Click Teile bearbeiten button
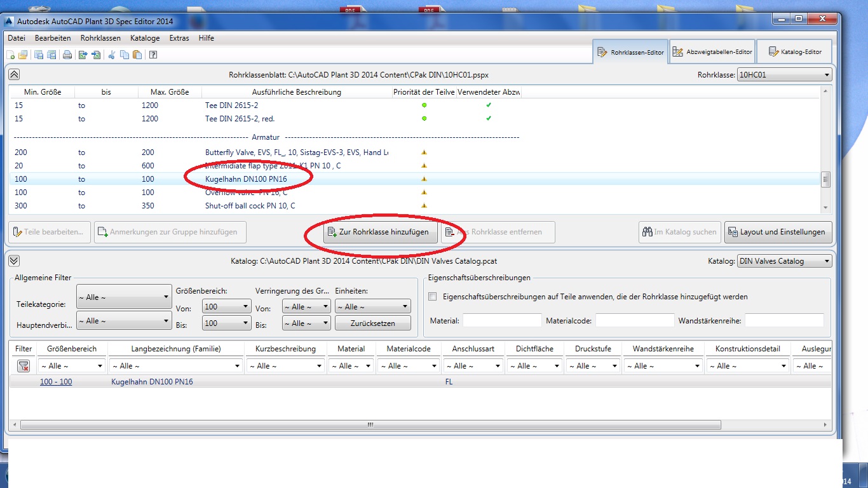This screenshot has width=868, height=488. pyautogui.click(x=50, y=232)
